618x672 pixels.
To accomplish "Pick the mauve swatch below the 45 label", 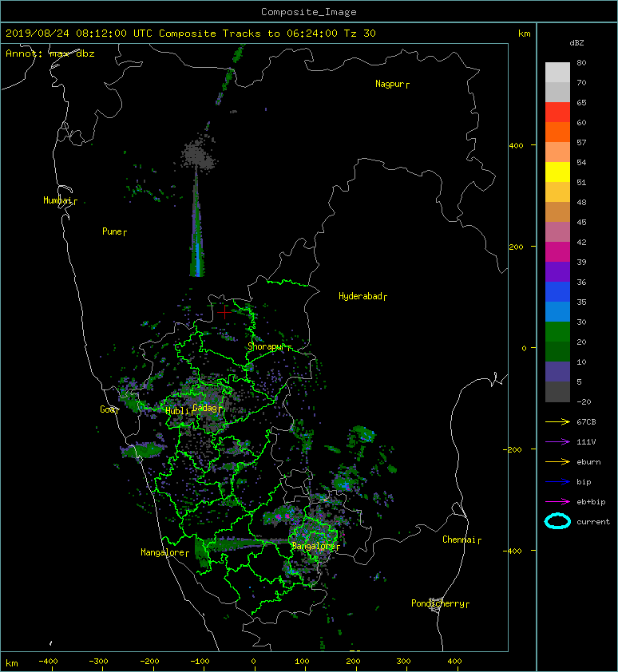I will pos(557,232).
